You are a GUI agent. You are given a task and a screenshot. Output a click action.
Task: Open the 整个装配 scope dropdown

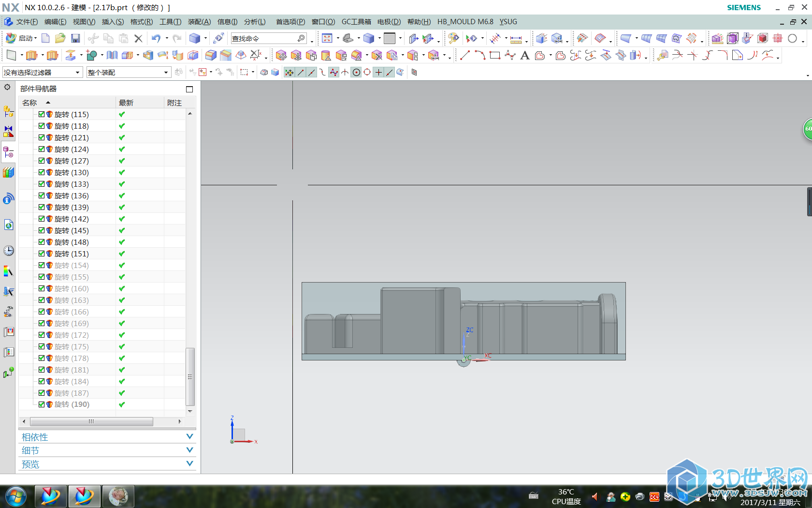click(129, 73)
